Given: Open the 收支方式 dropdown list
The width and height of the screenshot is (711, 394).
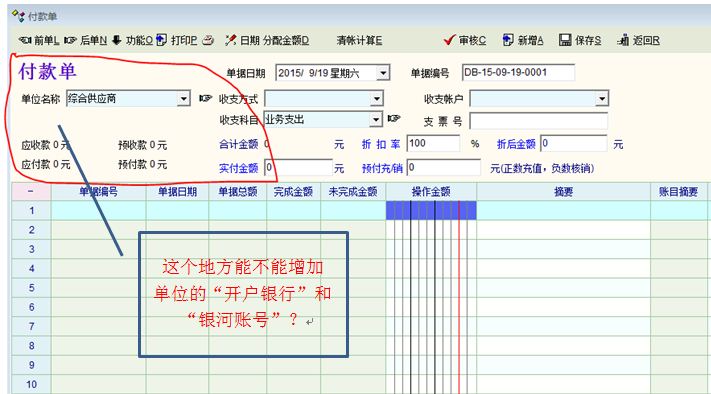Looking at the screenshot, I should click(377, 99).
